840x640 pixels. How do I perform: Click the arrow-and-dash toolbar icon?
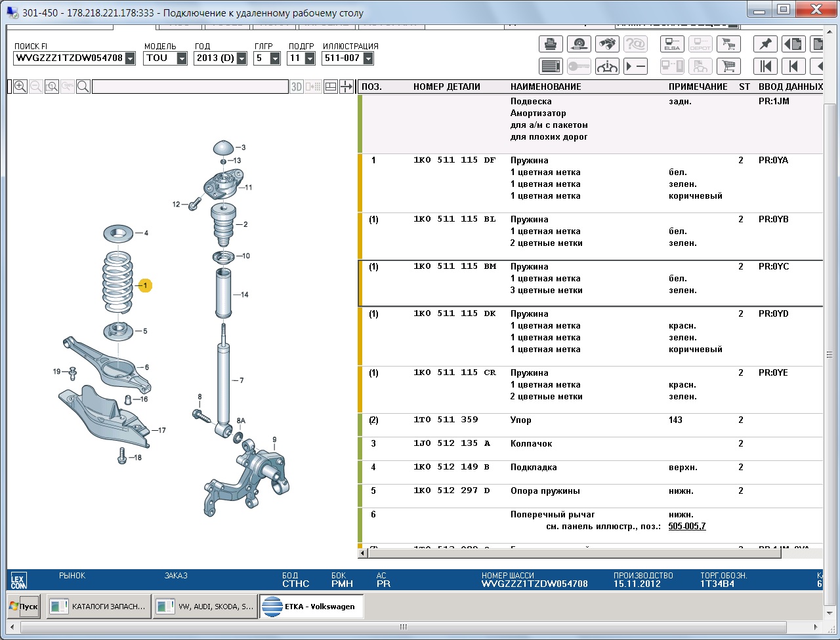click(635, 66)
